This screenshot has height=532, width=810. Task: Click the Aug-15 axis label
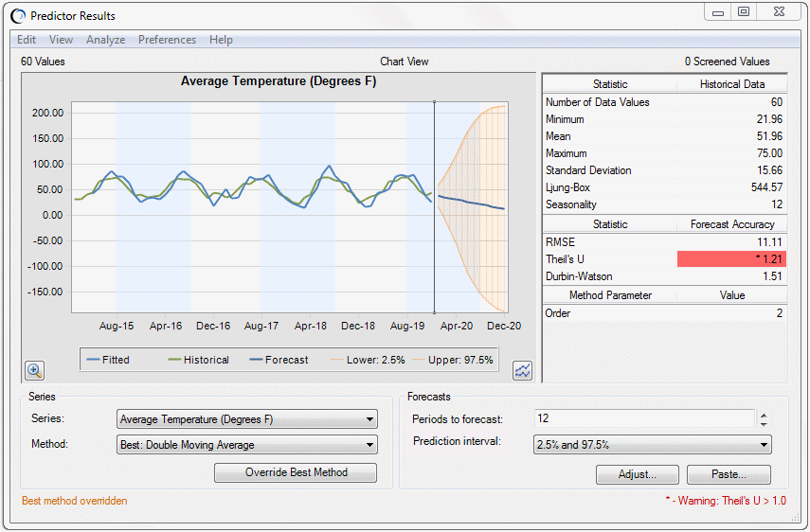point(117,326)
